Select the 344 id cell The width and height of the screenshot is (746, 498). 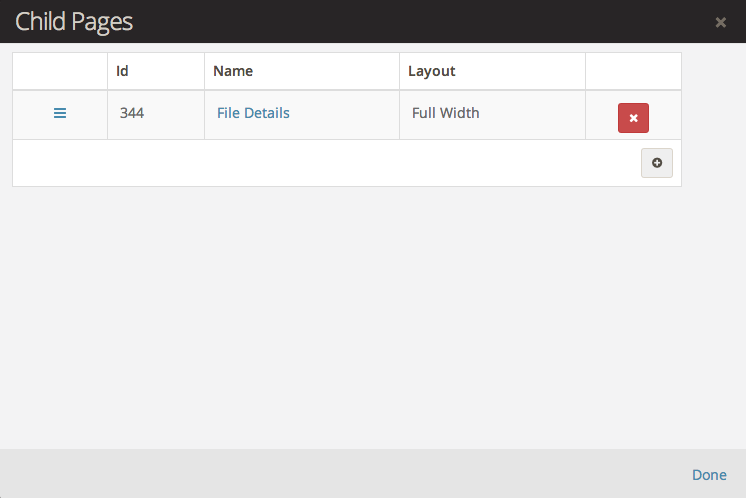coord(132,113)
